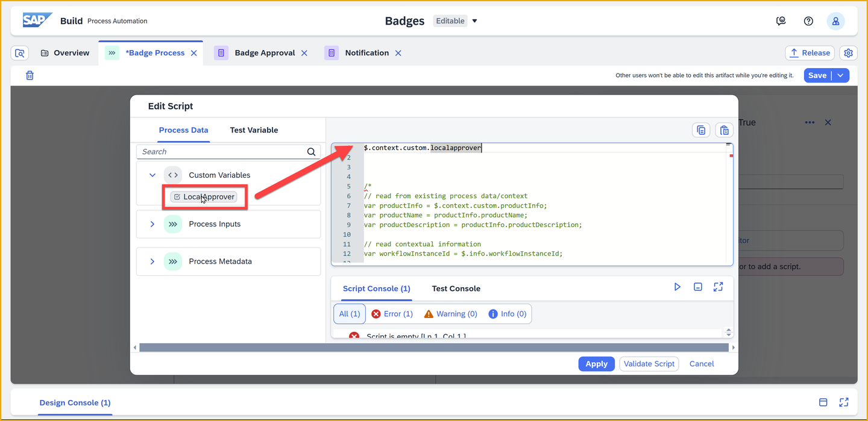Select the LocalApprover variable chip
The image size is (868, 421).
[203, 197]
